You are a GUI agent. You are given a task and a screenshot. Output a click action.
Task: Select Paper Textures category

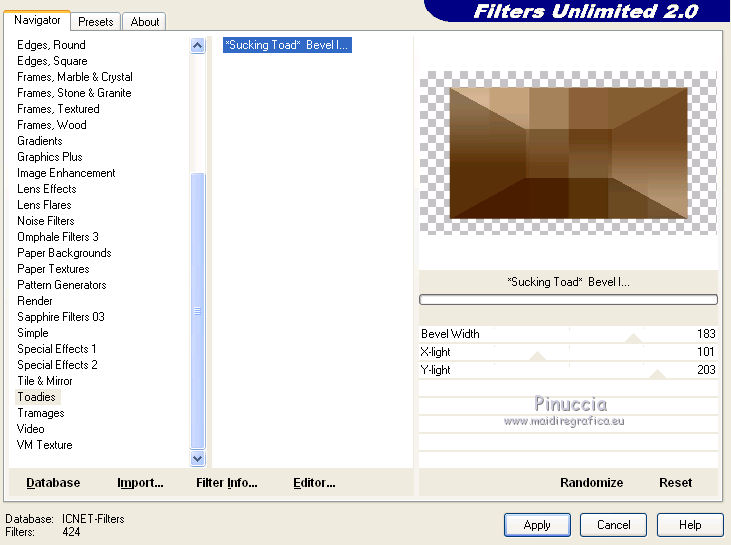pos(53,269)
